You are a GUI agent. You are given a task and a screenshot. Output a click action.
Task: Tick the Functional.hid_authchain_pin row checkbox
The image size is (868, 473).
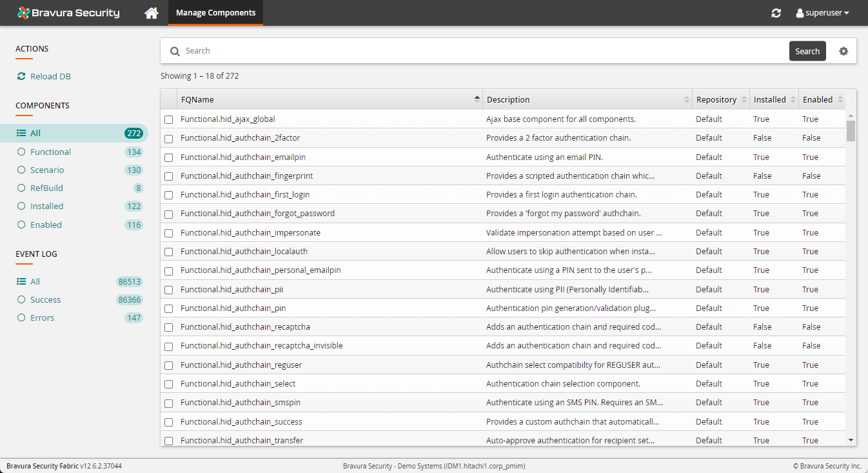tap(168, 308)
